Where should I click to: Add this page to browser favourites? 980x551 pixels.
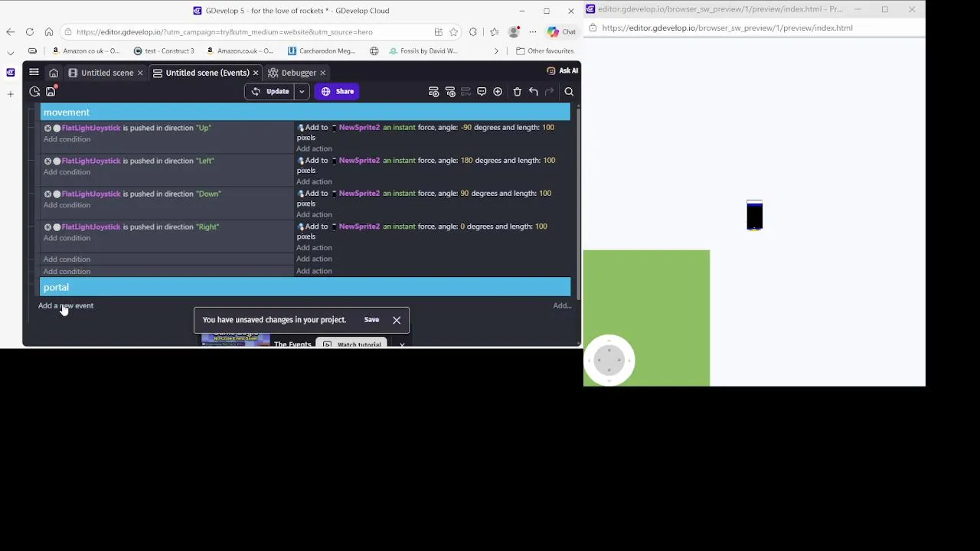click(x=454, y=32)
